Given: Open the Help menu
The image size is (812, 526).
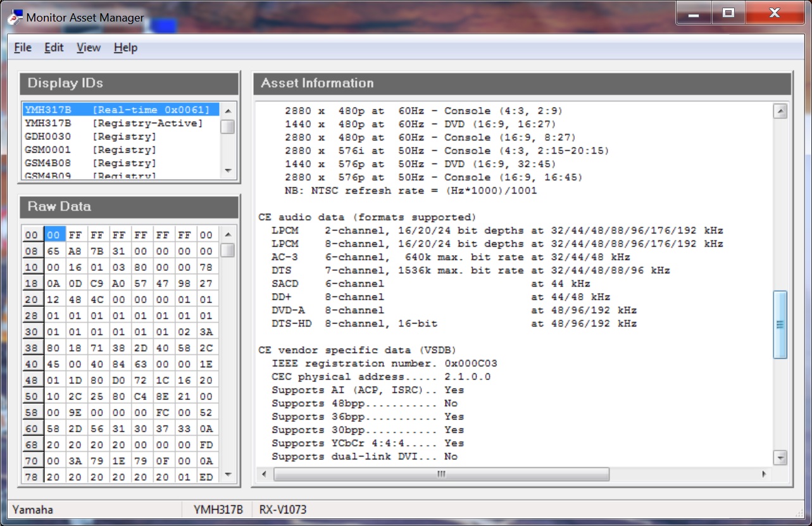Looking at the screenshot, I should click(x=125, y=47).
